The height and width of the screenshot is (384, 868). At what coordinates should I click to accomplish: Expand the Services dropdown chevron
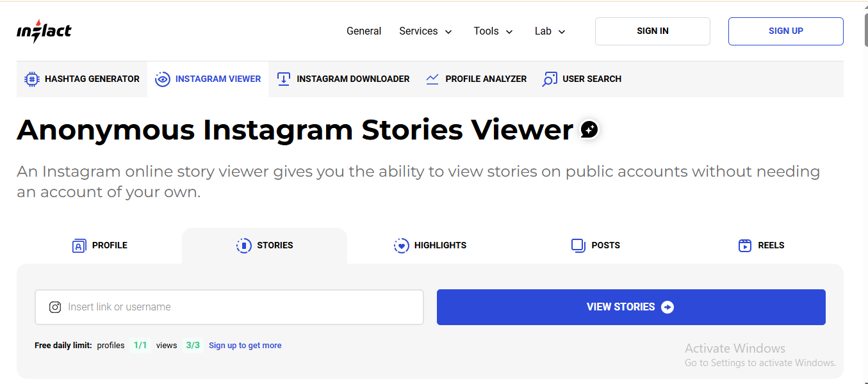(x=448, y=32)
